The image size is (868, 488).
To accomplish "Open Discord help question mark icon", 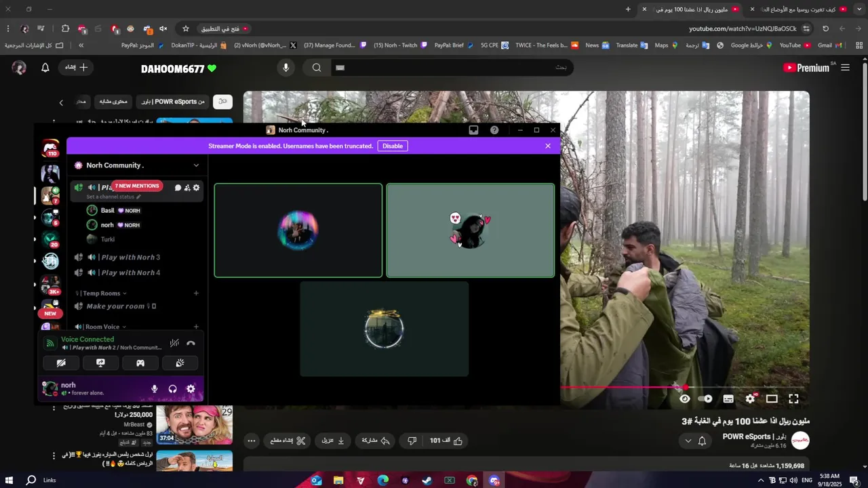I will tap(494, 130).
